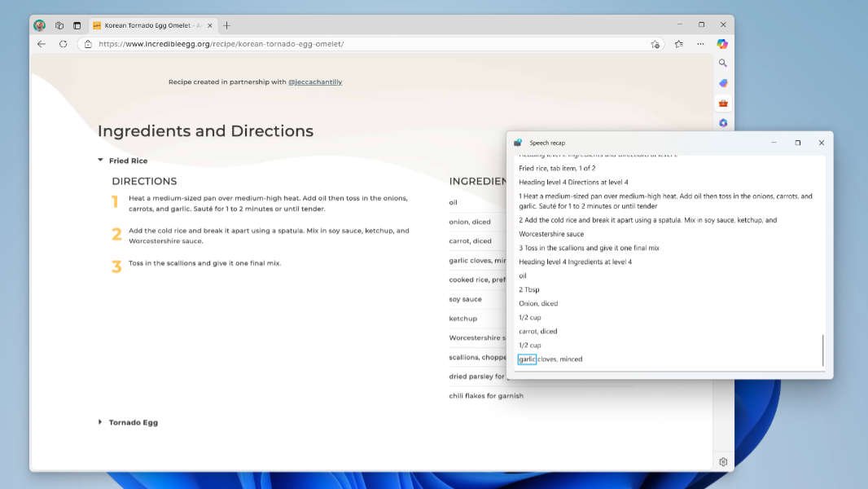
Task: Open the red Tools toolbox sidebar icon
Action: tap(723, 104)
